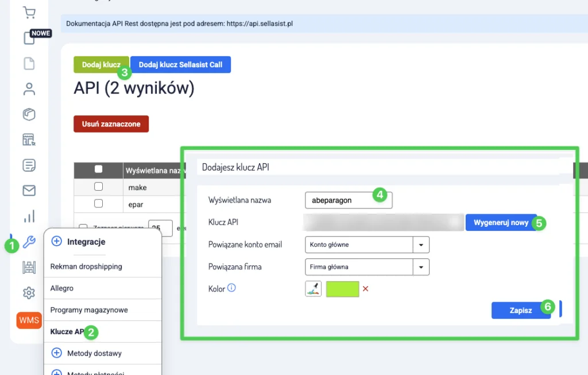Screen dimensions: 588x375
Task: Open the statistics bar chart icon
Action: [x=29, y=216]
